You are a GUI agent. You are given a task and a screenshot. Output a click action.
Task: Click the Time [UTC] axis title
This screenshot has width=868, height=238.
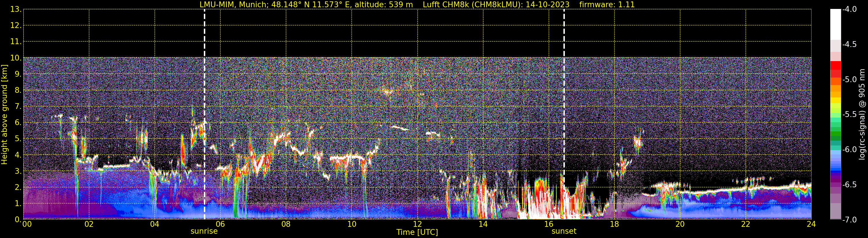coord(417,232)
